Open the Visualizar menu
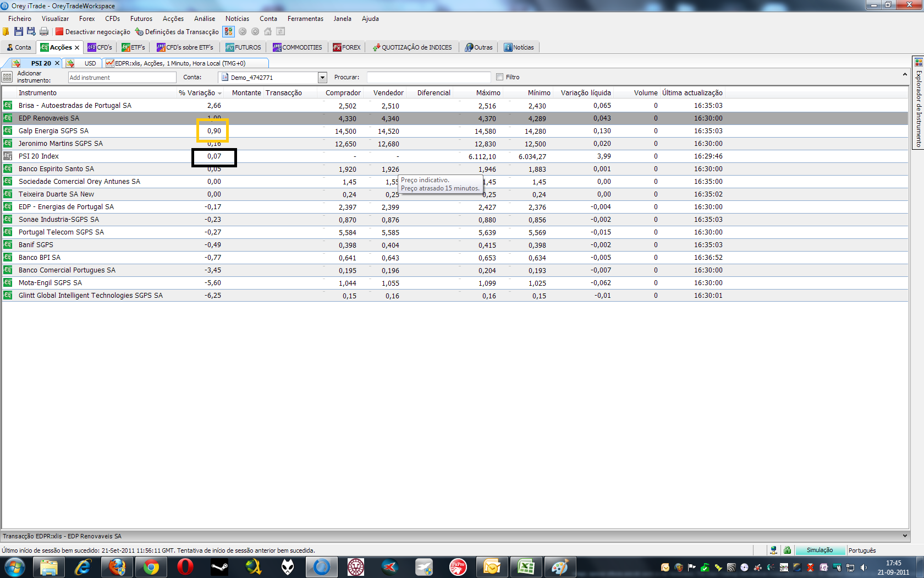The image size is (924, 578). pyautogui.click(x=55, y=19)
